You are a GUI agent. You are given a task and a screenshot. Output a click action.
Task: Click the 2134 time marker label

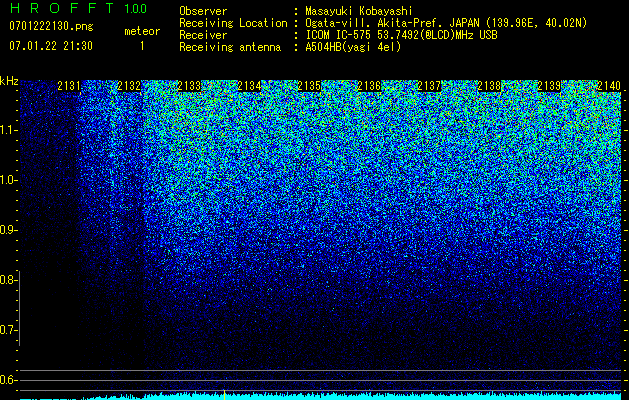click(249, 86)
